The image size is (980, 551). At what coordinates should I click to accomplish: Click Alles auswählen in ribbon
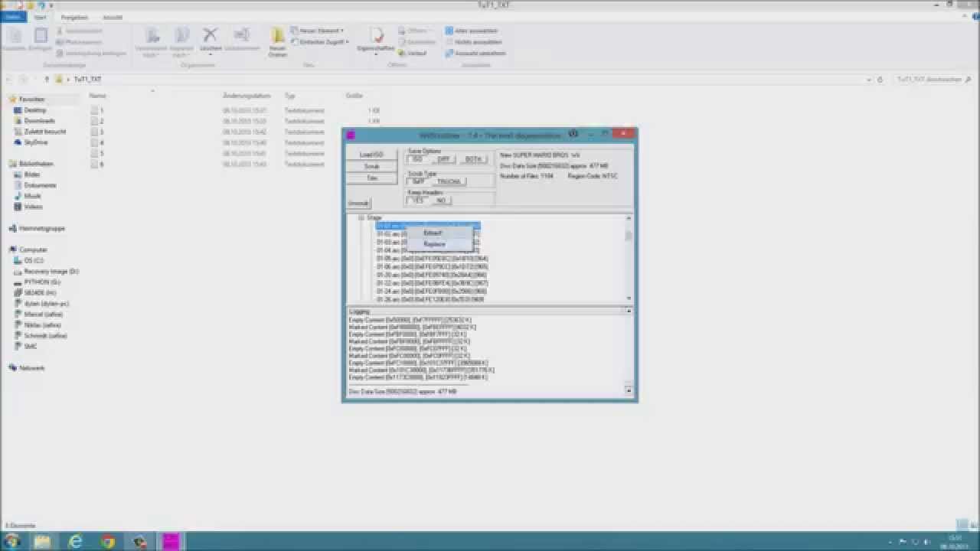click(x=472, y=31)
